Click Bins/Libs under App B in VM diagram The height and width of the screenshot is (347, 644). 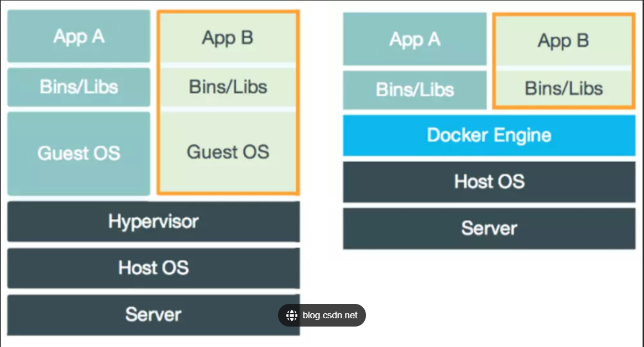click(228, 87)
